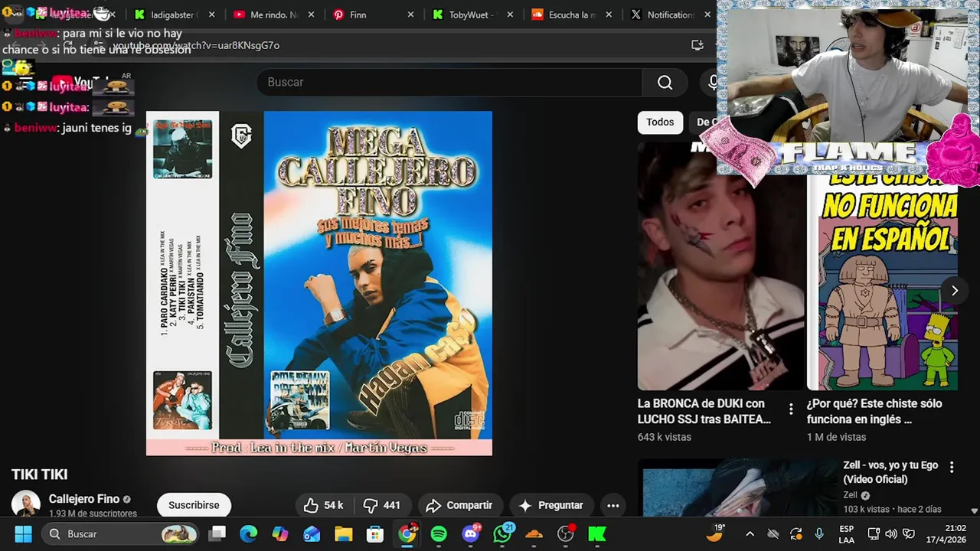980x551 pixels.
Task: Click the YouTube search magnifier button
Action: (665, 83)
